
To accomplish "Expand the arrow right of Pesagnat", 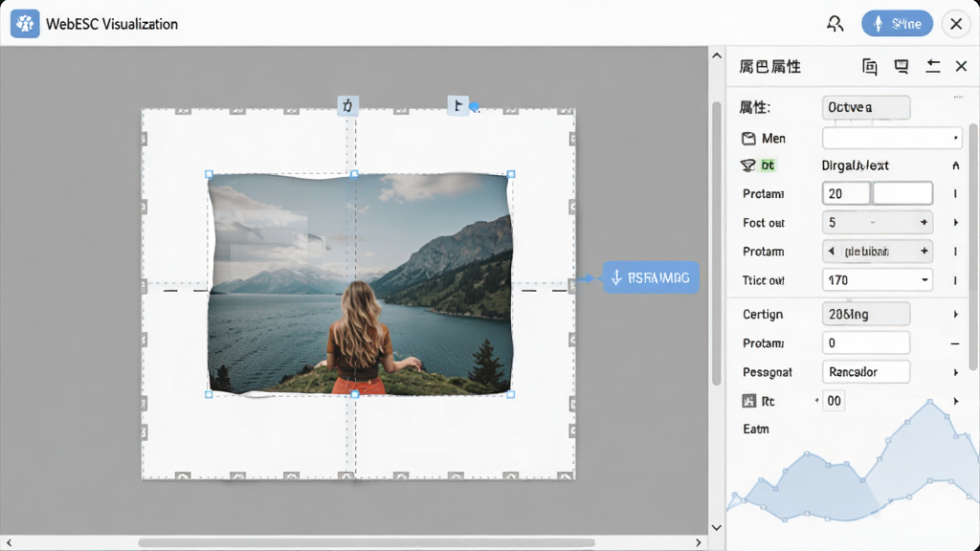I will (x=956, y=372).
